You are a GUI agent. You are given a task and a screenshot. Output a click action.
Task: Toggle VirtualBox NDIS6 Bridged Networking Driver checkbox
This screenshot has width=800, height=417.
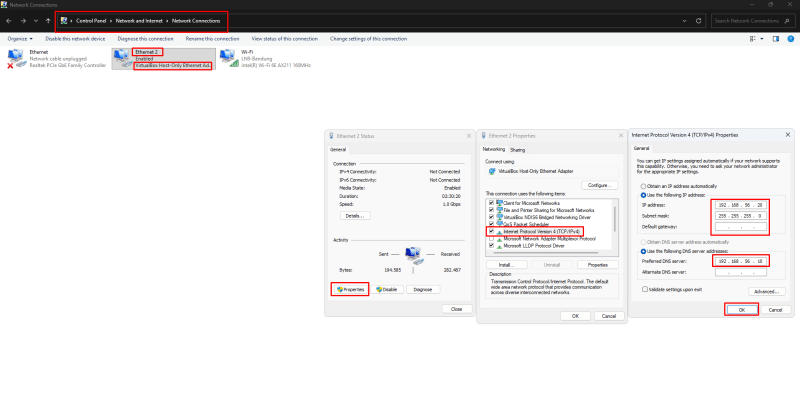click(x=491, y=217)
